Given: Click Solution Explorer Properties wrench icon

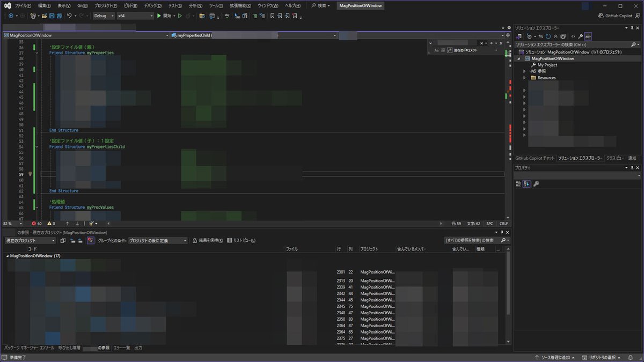Looking at the screenshot, I should coord(581,36).
